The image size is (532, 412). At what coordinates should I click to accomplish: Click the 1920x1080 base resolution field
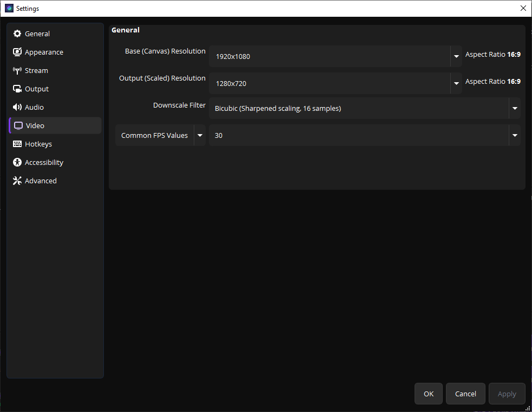click(x=330, y=56)
